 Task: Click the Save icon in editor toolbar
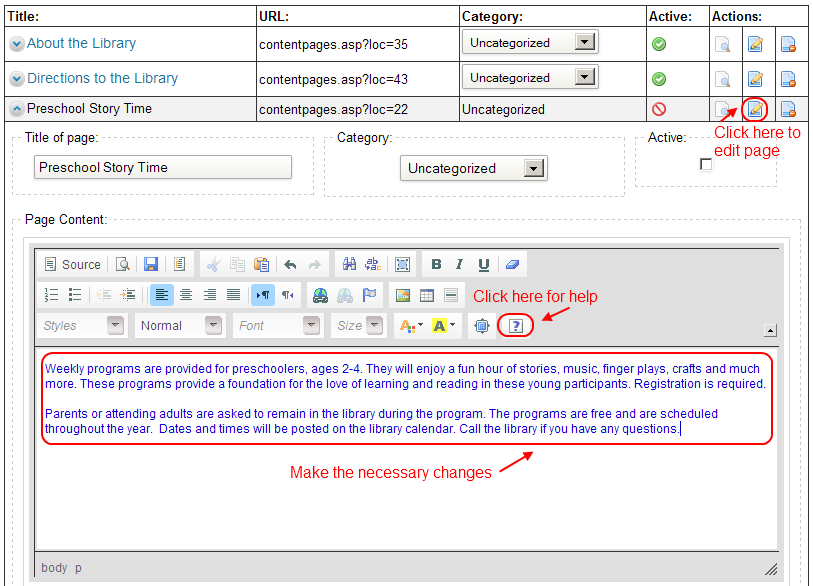[151, 264]
